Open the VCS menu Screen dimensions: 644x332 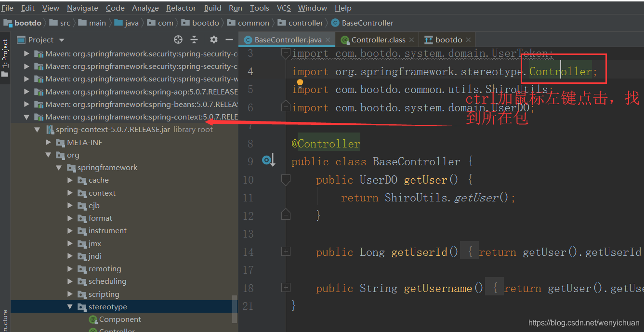[284, 8]
